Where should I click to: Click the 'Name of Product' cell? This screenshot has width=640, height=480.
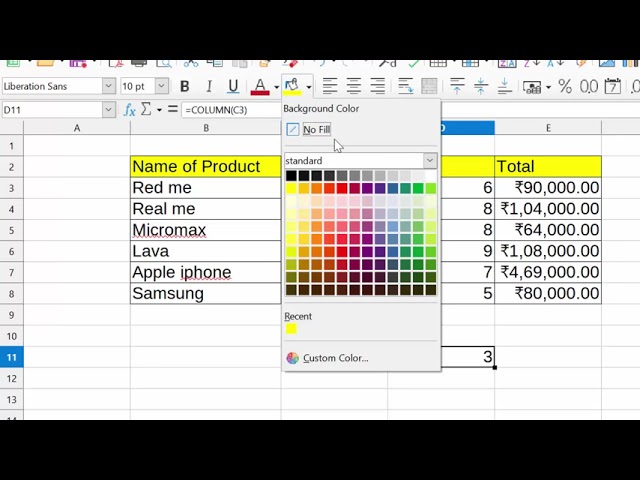coord(206,167)
